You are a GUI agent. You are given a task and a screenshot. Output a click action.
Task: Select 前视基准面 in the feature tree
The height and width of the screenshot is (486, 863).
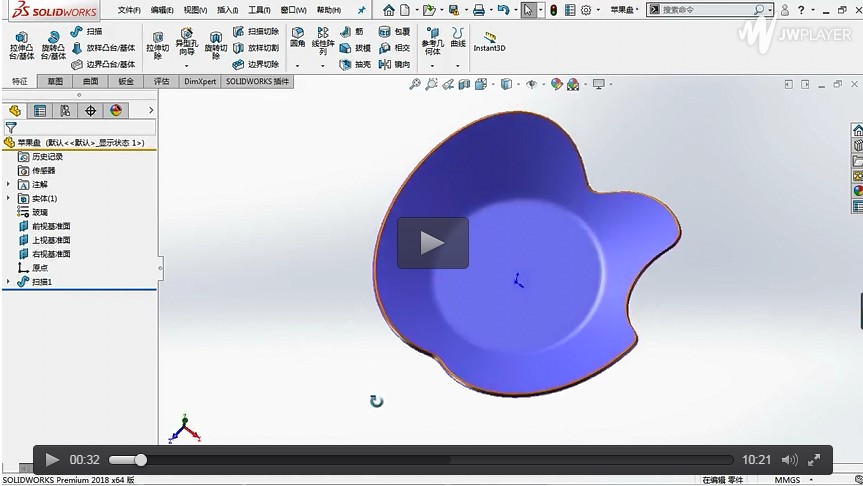(x=50, y=226)
